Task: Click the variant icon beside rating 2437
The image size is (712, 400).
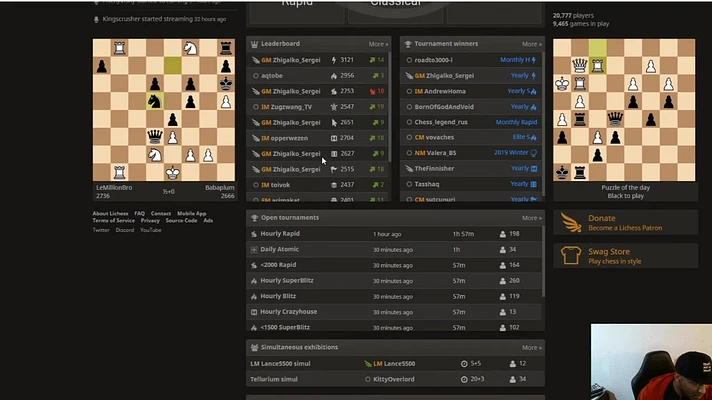Action: click(334, 185)
